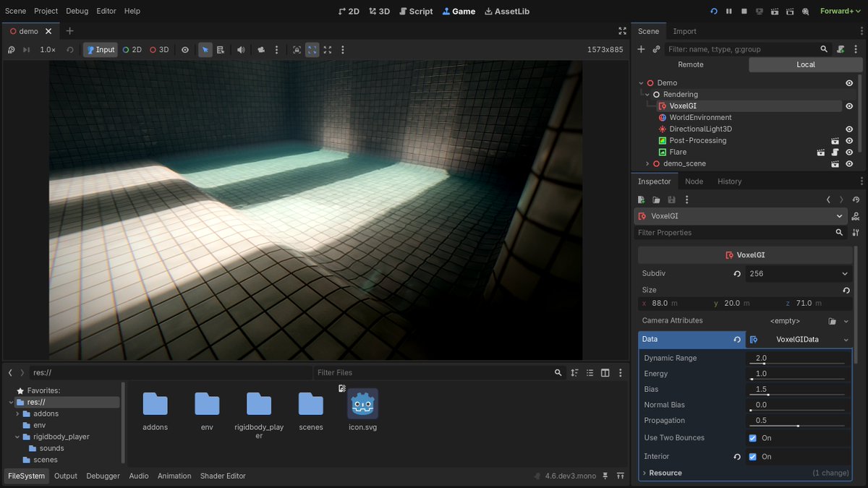Switch to the Local scene tree view

coord(805,64)
